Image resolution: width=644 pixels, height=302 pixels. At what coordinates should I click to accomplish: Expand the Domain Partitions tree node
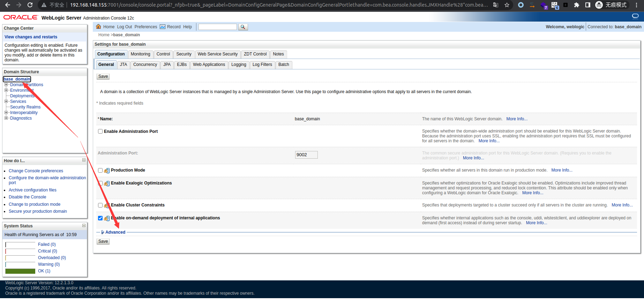(6, 85)
